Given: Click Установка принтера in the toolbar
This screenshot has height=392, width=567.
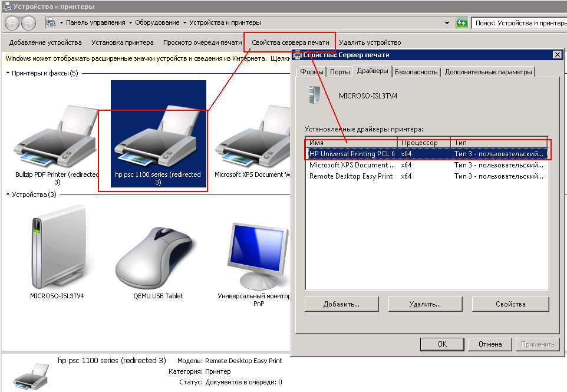Looking at the screenshot, I should pos(122,42).
